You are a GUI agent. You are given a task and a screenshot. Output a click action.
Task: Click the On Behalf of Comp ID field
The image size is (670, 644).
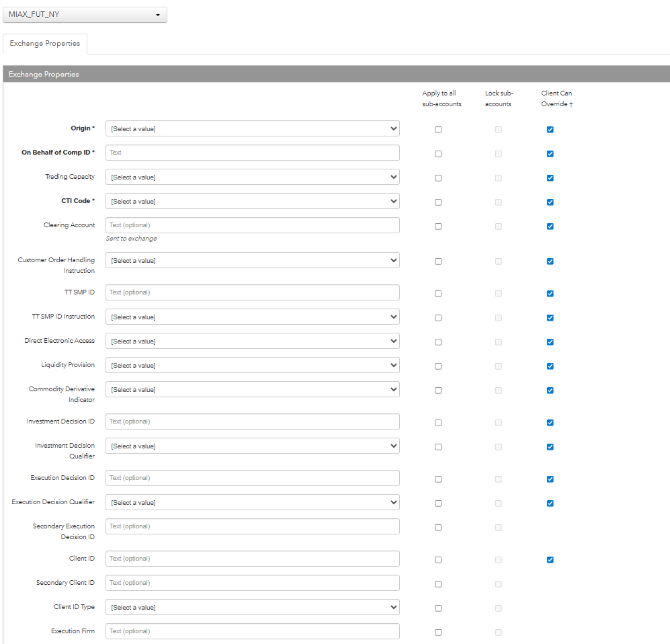pos(252,153)
